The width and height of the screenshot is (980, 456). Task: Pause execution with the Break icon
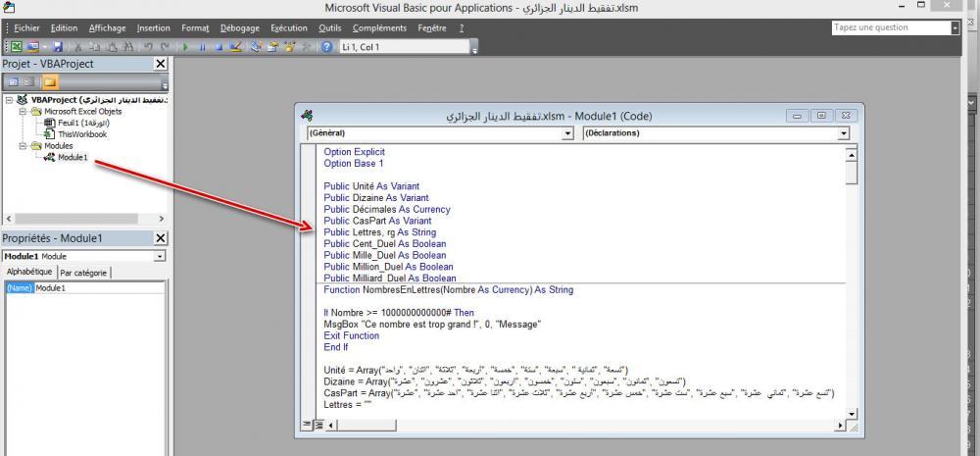coord(203,47)
